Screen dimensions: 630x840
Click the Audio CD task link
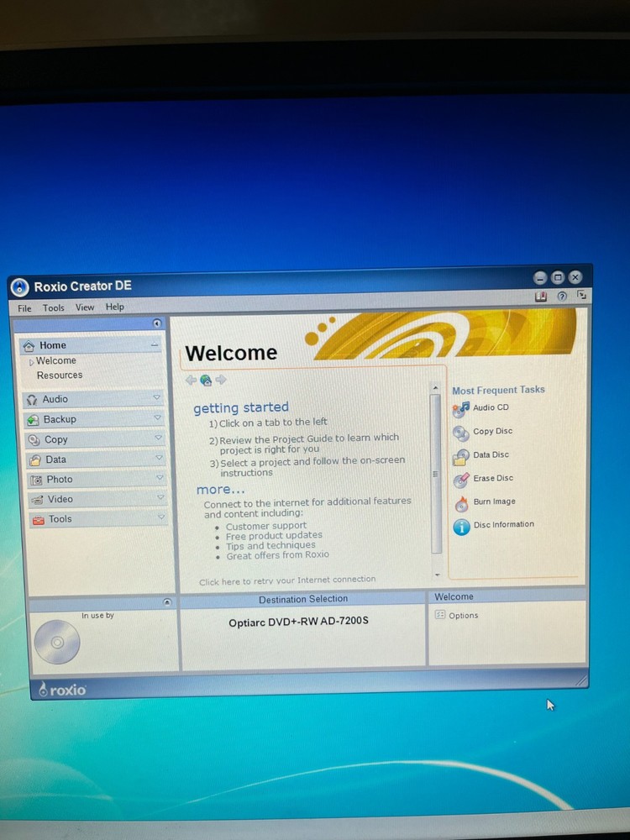[x=491, y=407]
